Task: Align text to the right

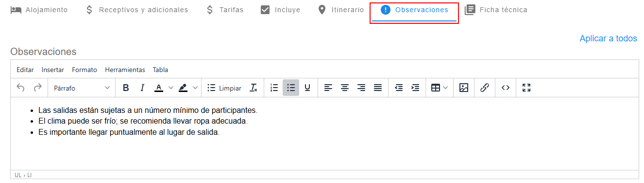Action: click(x=361, y=88)
